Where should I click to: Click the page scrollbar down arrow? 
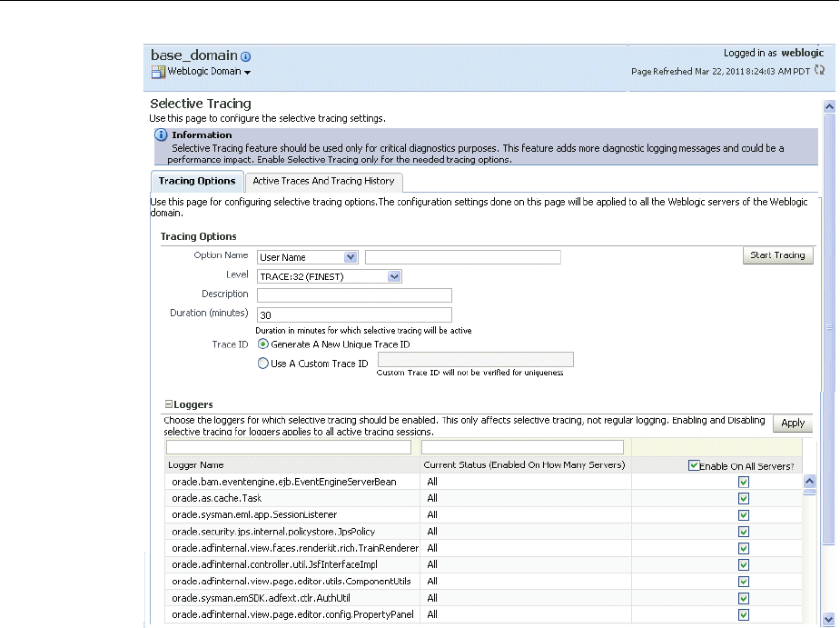(x=828, y=617)
